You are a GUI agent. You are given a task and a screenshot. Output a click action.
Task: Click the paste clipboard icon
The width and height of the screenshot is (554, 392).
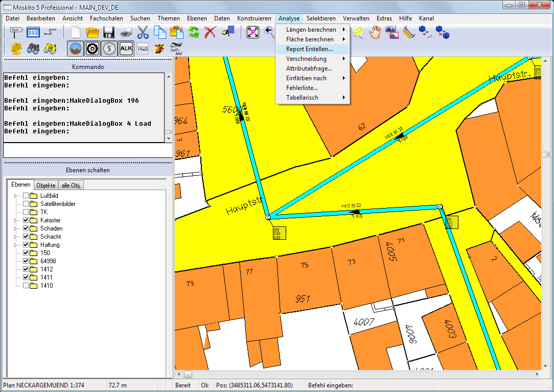(x=177, y=32)
